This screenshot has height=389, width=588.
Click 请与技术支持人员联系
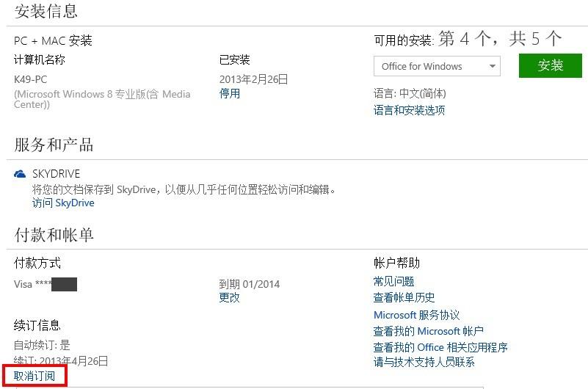coord(424,362)
